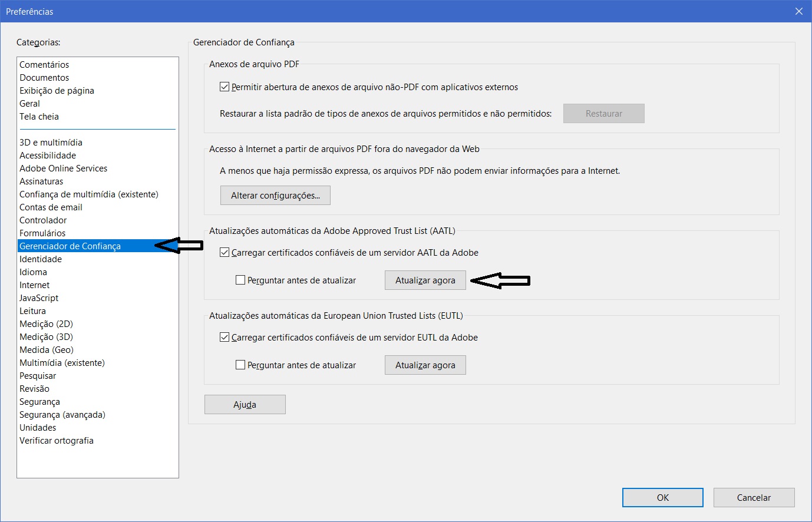
Task: Select Gerenciador de Confiança category
Action: point(70,246)
